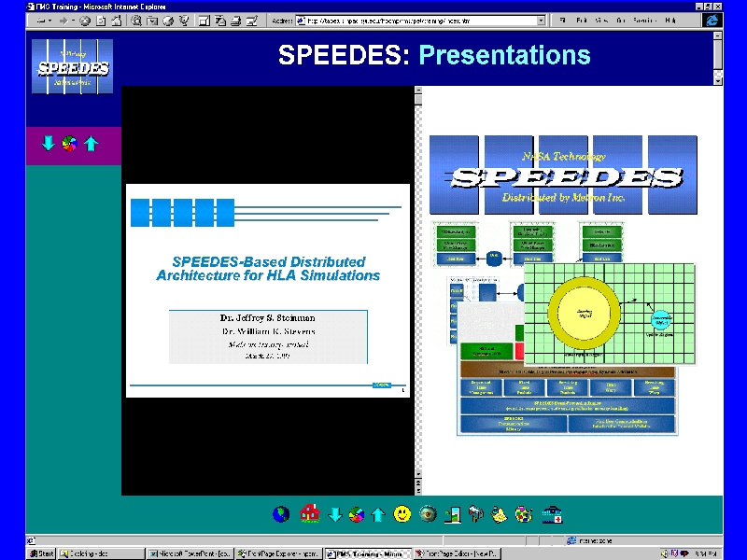Switch to FrontPage Editor taskbar button

point(456,553)
